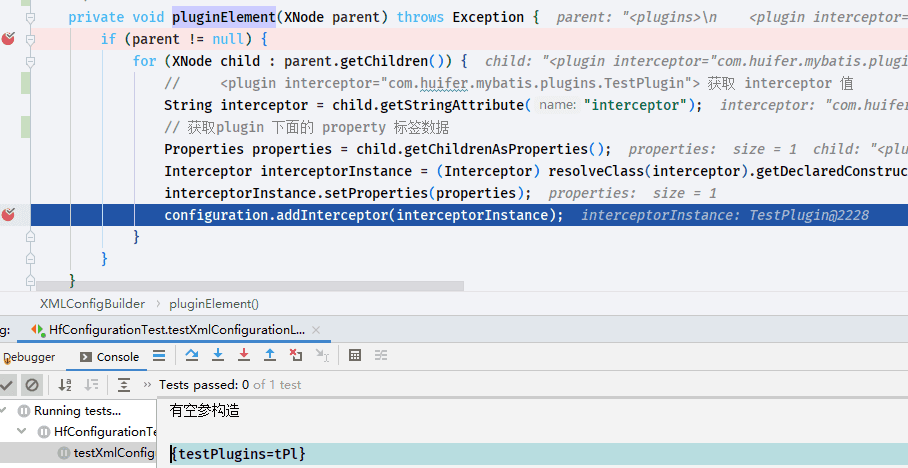Click the configuration.addInterceptor highlighted line

(469, 215)
